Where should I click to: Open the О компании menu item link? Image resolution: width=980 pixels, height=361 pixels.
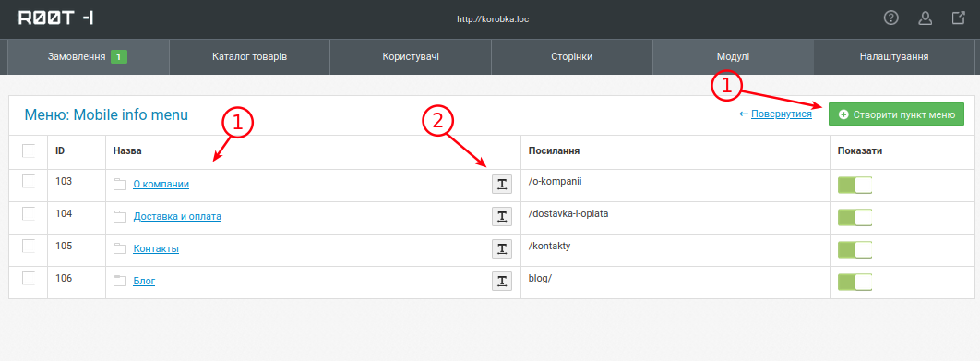pyautogui.click(x=161, y=184)
